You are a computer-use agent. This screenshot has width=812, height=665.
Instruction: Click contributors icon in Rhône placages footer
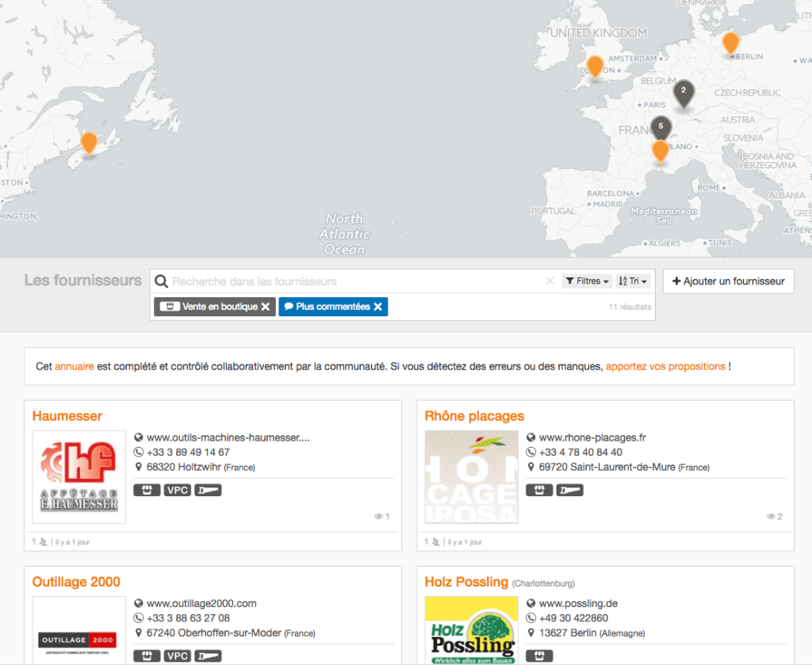click(436, 542)
